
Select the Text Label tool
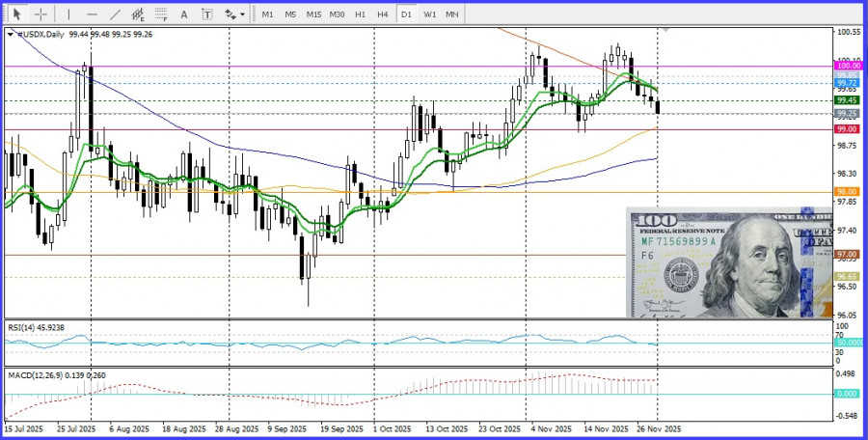(x=207, y=14)
